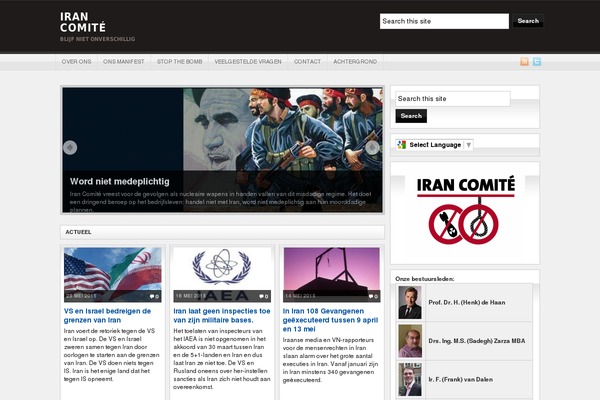Click the IAEA logo thumbnail

click(x=222, y=274)
